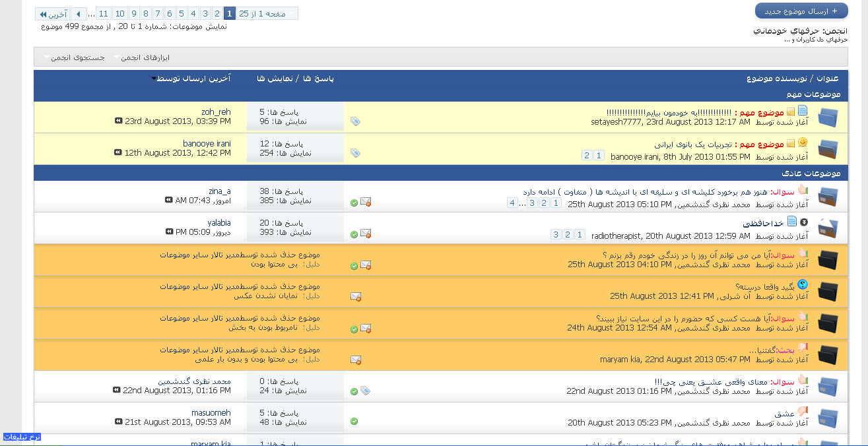Click the پاسخ ها: 38 replies count
This screenshot has height=446, width=868.
tap(281, 191)
